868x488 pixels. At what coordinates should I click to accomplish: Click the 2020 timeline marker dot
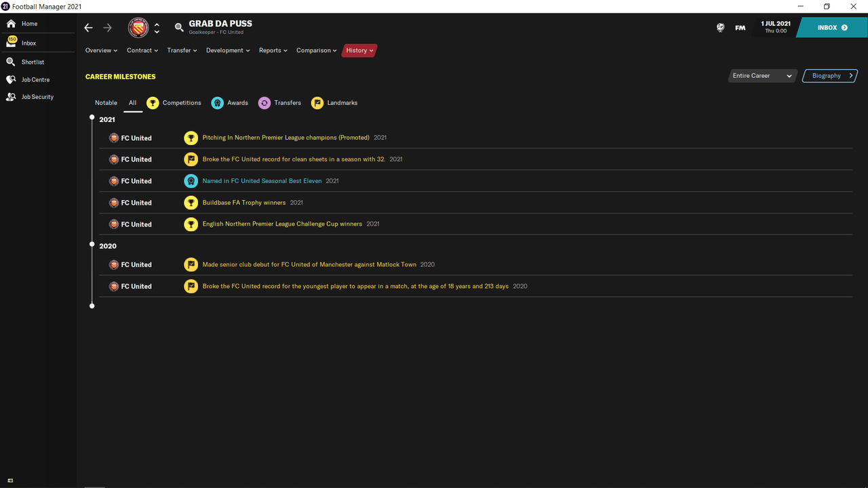click(x=92, y=244)
